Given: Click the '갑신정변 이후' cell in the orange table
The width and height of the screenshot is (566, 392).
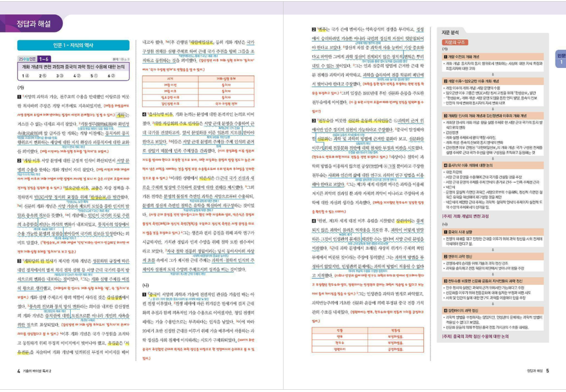Looking at the screenshot, I should point(170,103).
